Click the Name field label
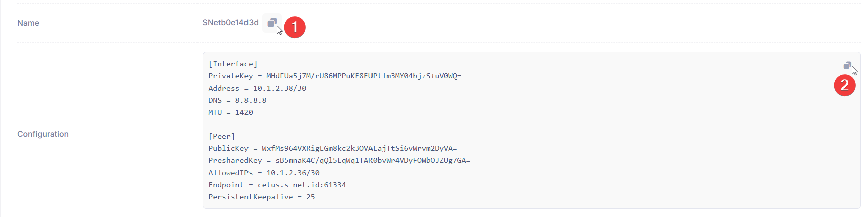 28,23
